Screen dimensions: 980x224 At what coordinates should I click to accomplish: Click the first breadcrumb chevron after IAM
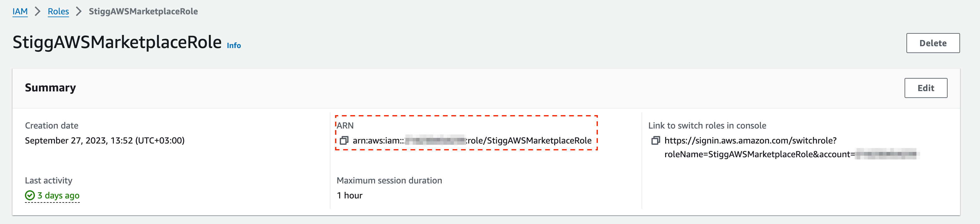[37, 12]
